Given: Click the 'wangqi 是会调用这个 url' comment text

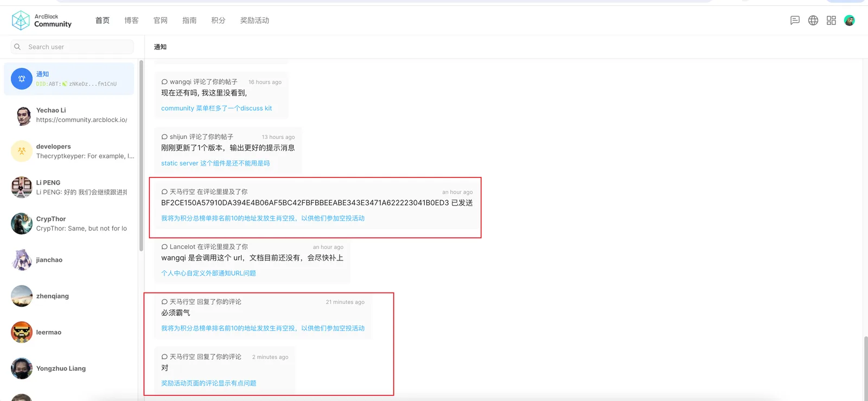Looking at the screenshot, I should point(252,258).
